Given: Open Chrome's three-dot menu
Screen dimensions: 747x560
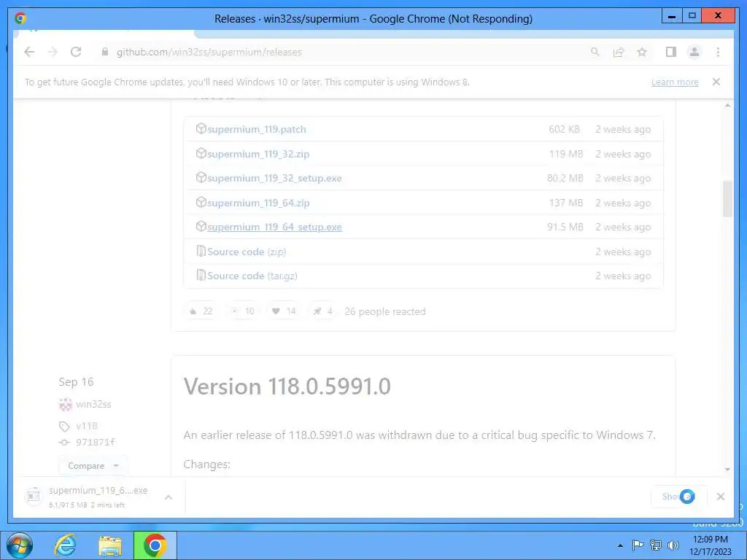Looking at the screenshot, I should 718,52.
